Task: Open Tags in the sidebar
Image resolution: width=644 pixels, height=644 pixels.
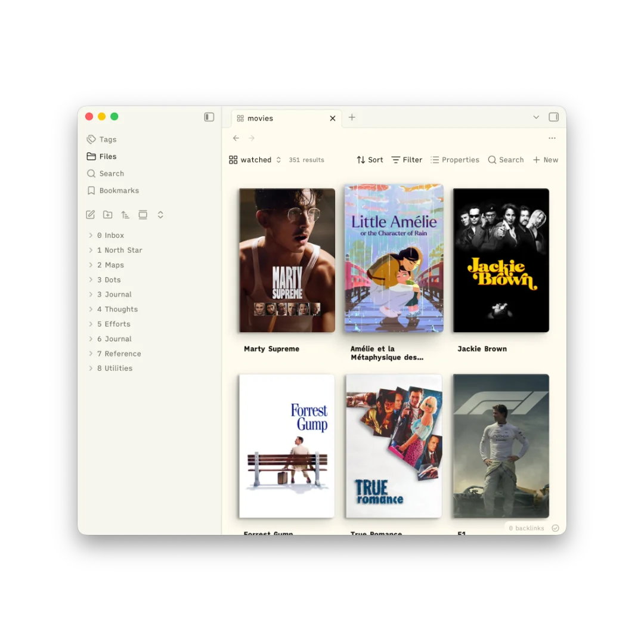Action: [107, 140]
